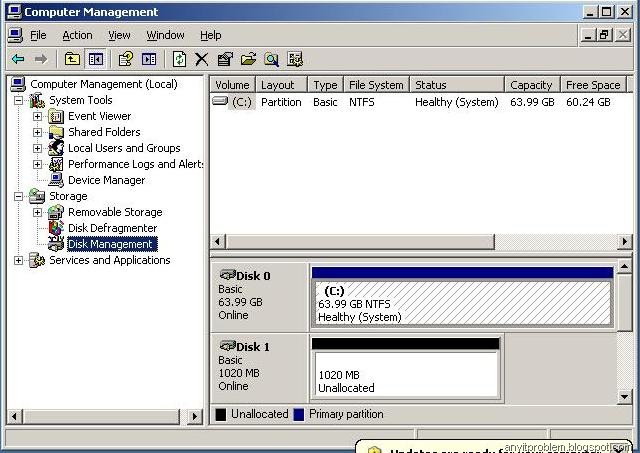
Task: Click the Device Manager icon
Action: click(56, 180)
